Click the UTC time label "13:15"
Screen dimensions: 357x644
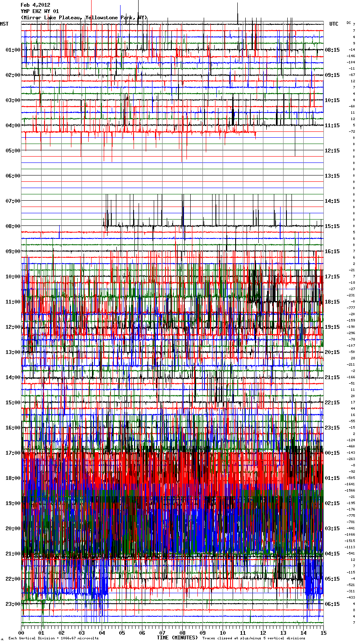[332, 176]
